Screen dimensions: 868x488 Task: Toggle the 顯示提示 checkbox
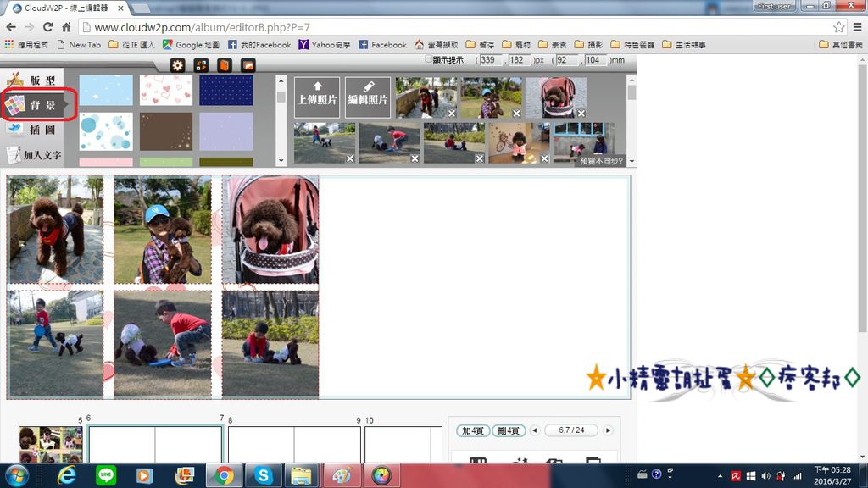[428, 59]
